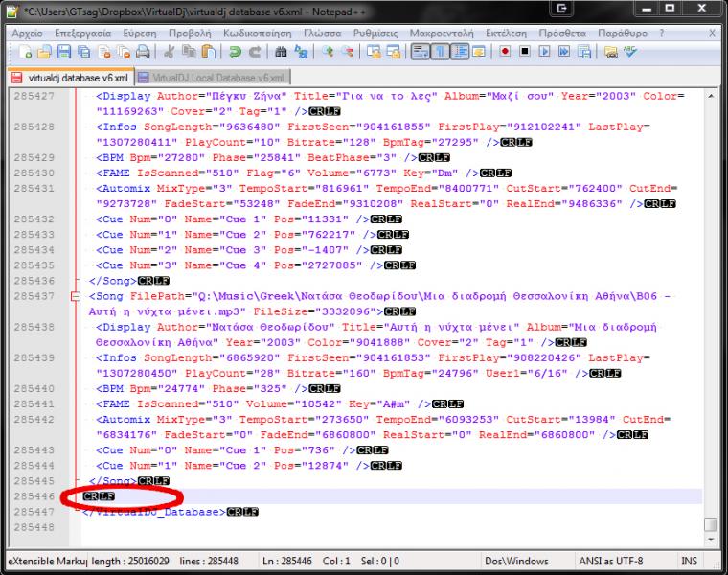Click the Redo arrow icon
Image resolution: width=728 pixels, height=575 pixels.
pos(255,52)
